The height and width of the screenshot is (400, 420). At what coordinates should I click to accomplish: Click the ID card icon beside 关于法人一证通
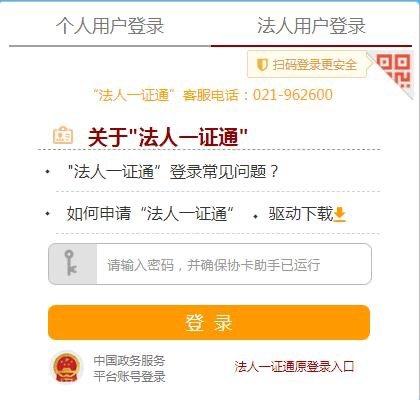coord(63,135)
